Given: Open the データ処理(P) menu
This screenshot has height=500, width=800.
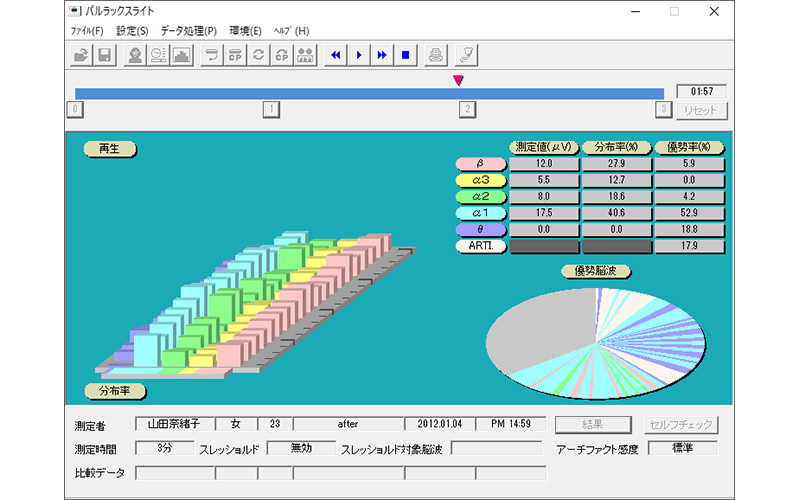Looking at the screenshot, I should [188, 31].
